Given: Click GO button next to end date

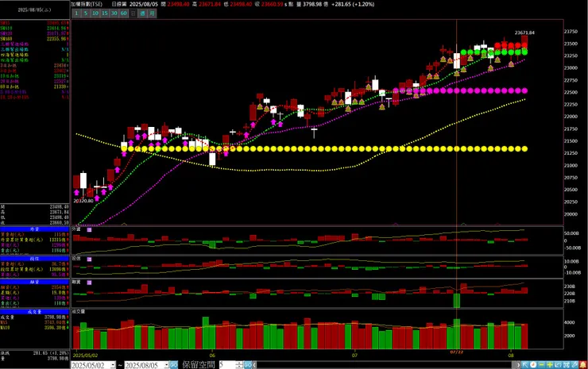Looking at the screenshot, I should (x=174, y=365).
